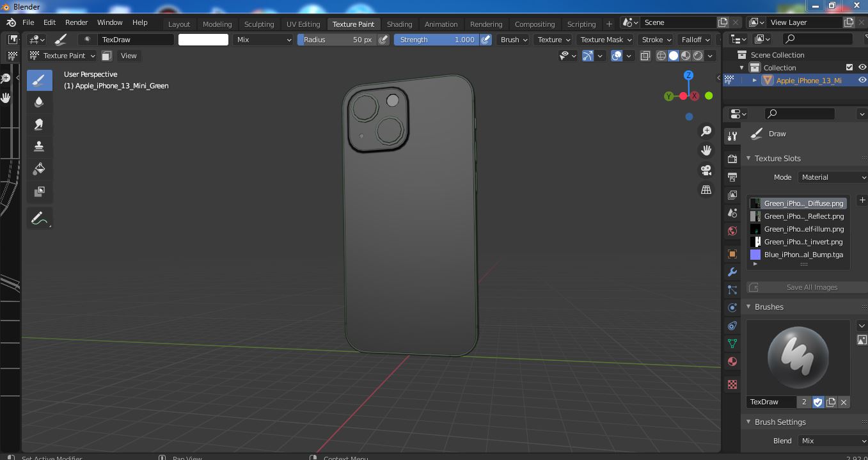868x460 pixels.
Task: Open the Material properties tab
Action: point(732,361)
